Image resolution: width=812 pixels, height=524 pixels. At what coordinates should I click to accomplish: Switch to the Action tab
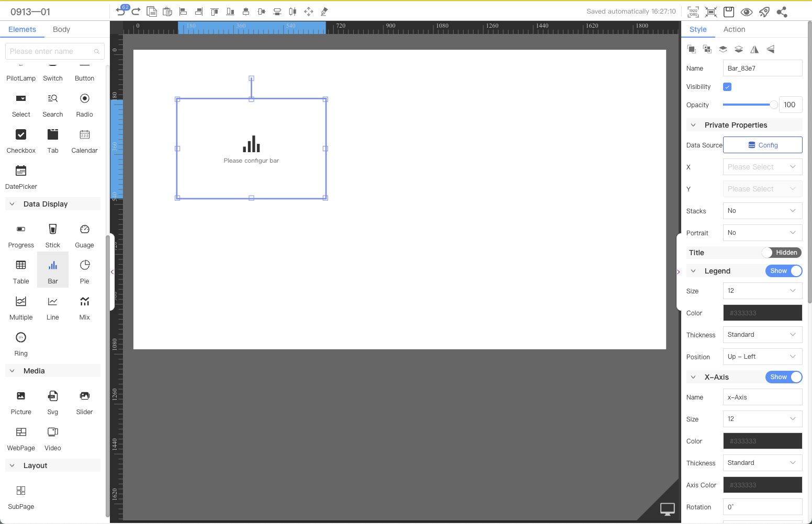click(x=734, y=29)
